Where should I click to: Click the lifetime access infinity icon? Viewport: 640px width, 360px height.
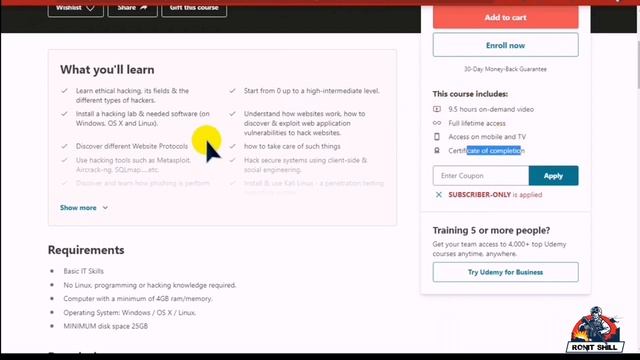[437, 123]
